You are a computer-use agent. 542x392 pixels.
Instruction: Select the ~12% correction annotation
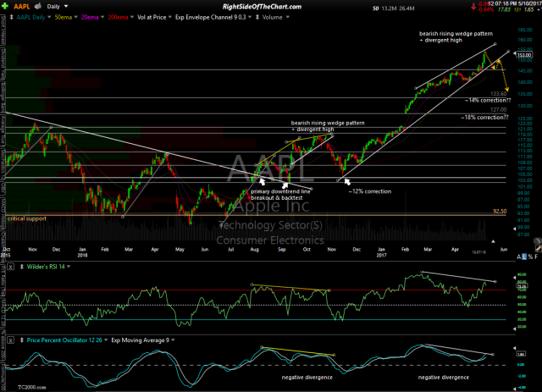pyautogui.click(x=370, y=191)
